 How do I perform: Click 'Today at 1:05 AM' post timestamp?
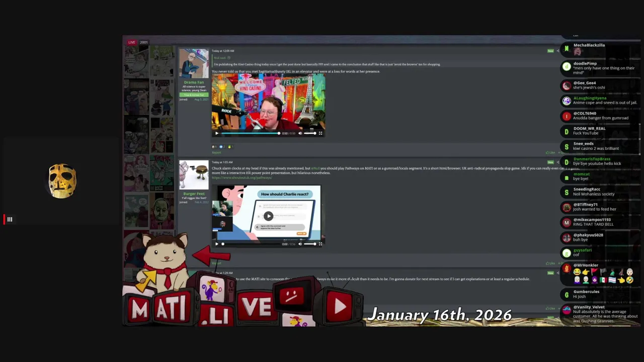pyautogui.click(x=222, y=162)
